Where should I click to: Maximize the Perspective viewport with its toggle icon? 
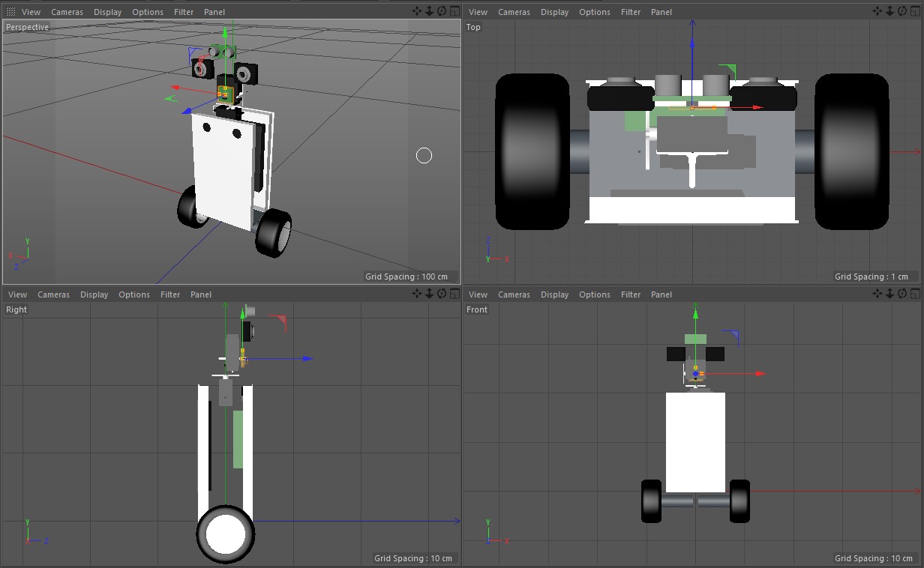454,11
